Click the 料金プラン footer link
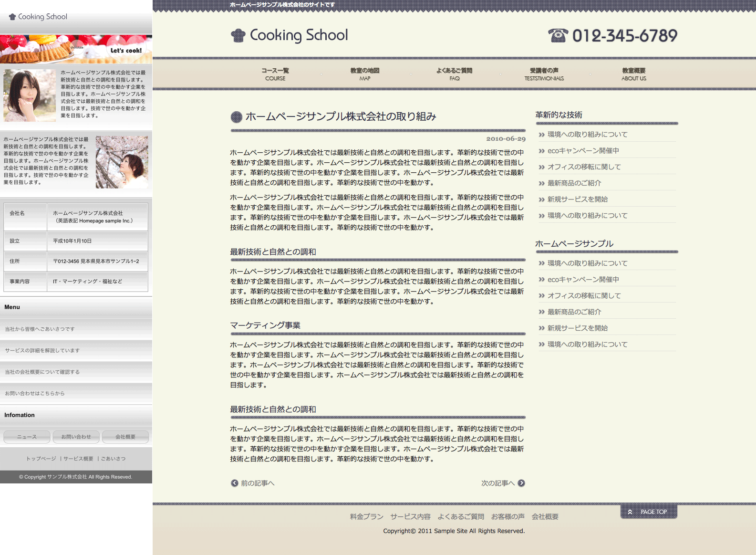Screen dimensions: 756x555 366,516
